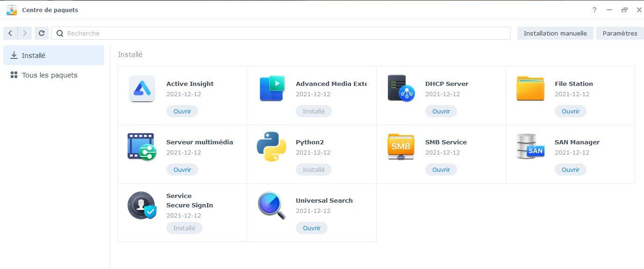This screenshot has height=269, width=644.
Task: Click Installé button under Python2
Action: tap(314, 170)
